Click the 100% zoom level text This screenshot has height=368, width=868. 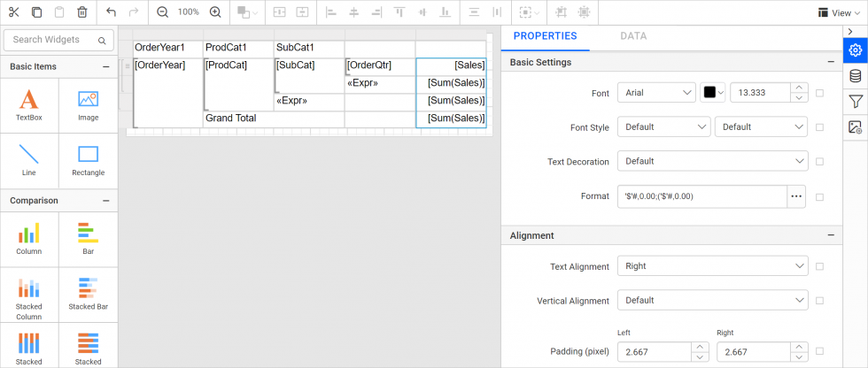188,12
